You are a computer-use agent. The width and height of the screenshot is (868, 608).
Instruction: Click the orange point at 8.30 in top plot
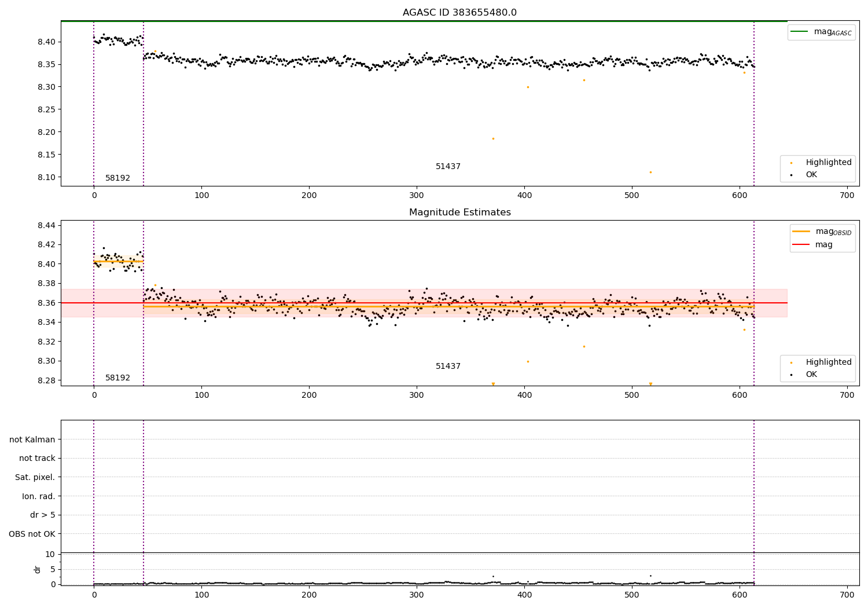[x=528, y=87]
